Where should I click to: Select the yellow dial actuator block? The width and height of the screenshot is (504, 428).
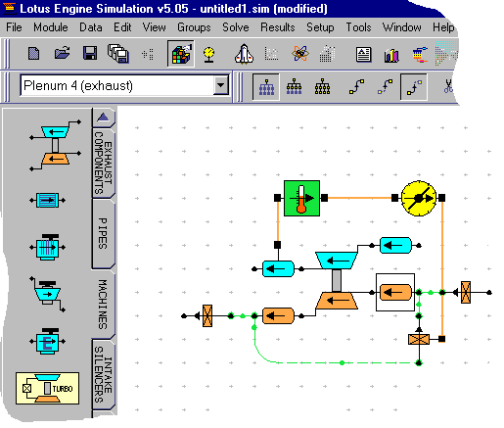click(x=419, y=198)
